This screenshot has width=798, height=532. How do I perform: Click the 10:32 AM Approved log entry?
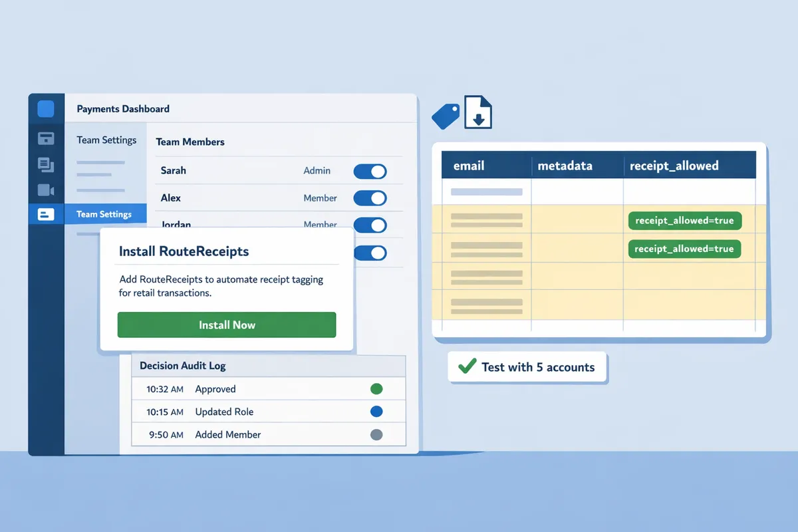(x=268, y=389)
